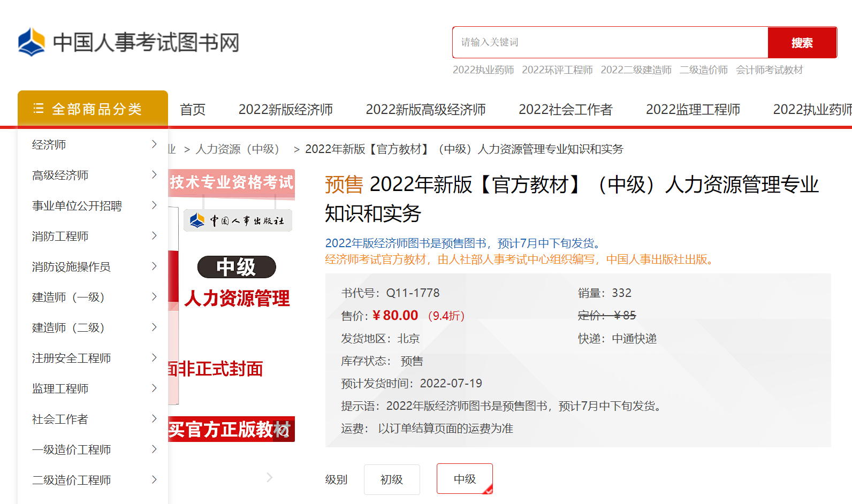Click the 定价：¥85 list price
Viewport: 852px width, 504px height.
[x=607, y=315]
